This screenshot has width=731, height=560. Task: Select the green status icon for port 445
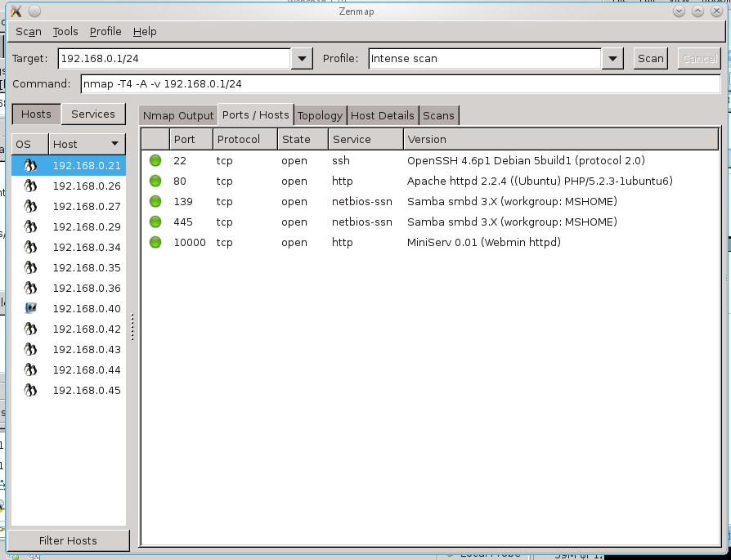(x=155, y=222)
